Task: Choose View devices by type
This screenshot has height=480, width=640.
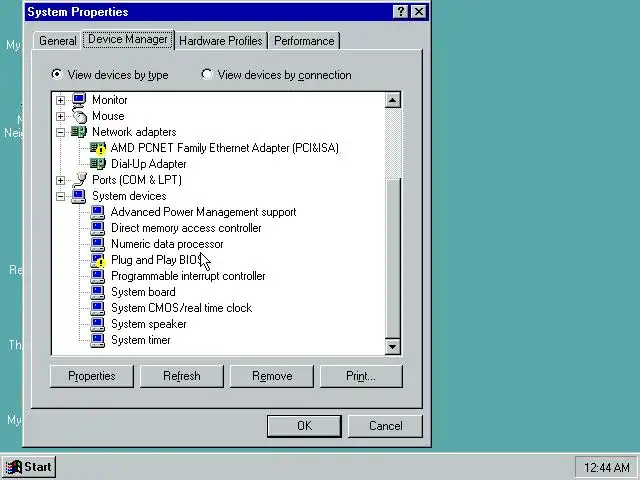Action: click(110, 75)
